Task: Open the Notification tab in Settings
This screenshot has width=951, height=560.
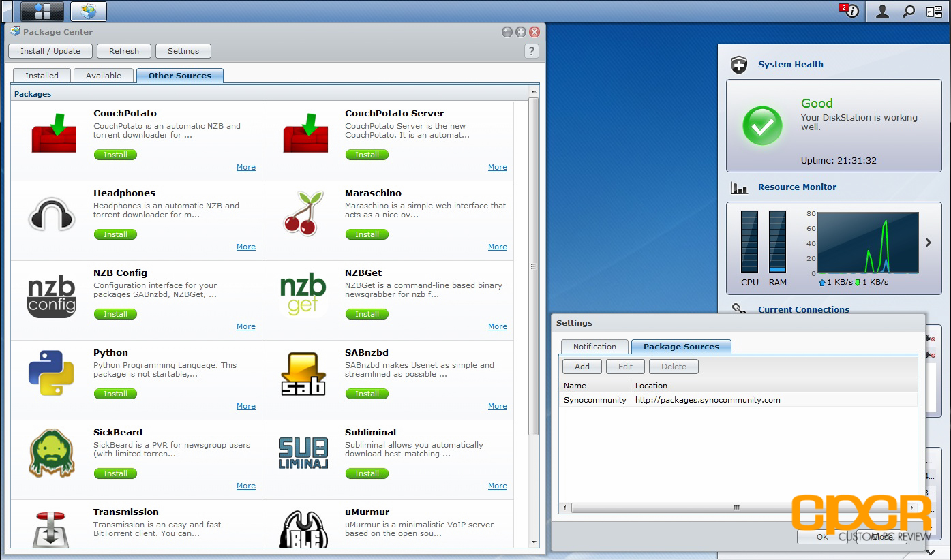Action: click(x=594, y=347)
